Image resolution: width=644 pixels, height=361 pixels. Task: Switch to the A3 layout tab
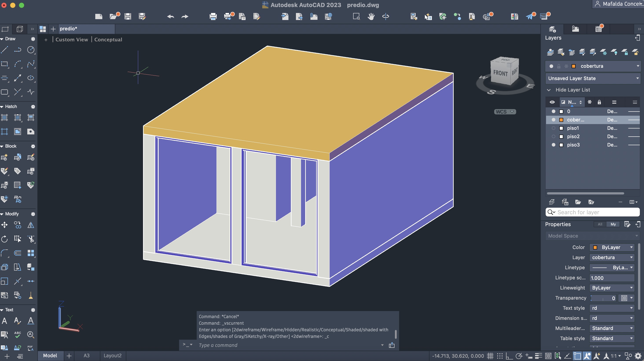[86, 356]
